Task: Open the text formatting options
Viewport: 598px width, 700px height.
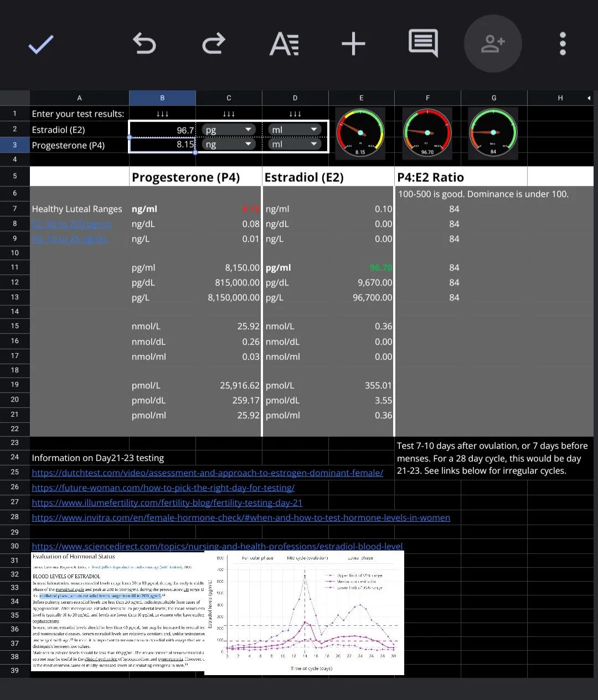Action: (284, 44)
